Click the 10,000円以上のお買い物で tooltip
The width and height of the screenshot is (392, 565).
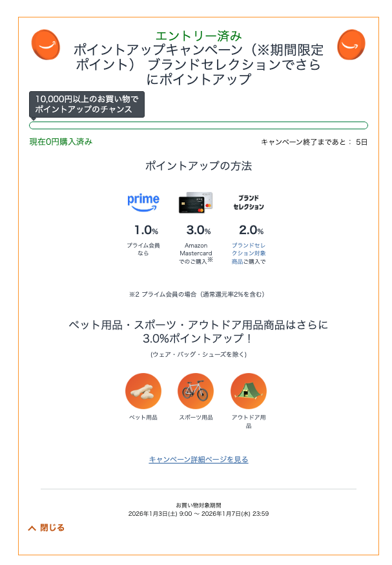coord(87,104)
